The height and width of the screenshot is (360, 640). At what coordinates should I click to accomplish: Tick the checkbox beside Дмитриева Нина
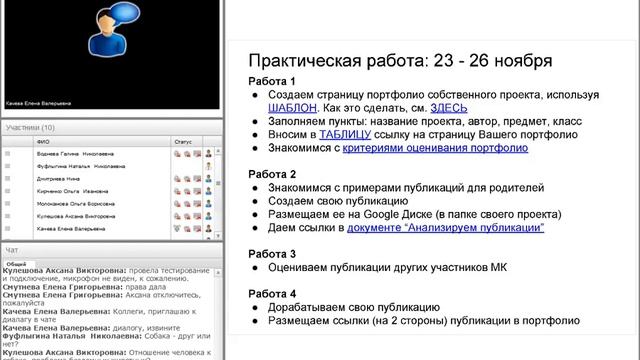(x=7, y=179)
